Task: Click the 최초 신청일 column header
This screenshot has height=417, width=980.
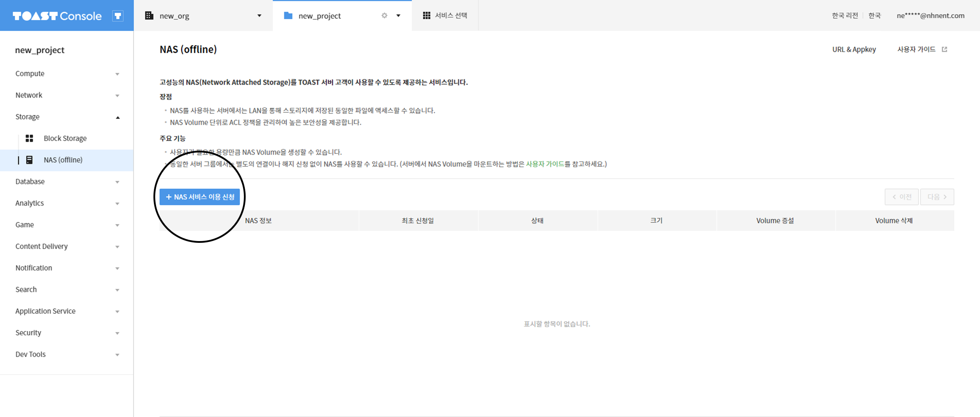Action: [x=418, y=221]
